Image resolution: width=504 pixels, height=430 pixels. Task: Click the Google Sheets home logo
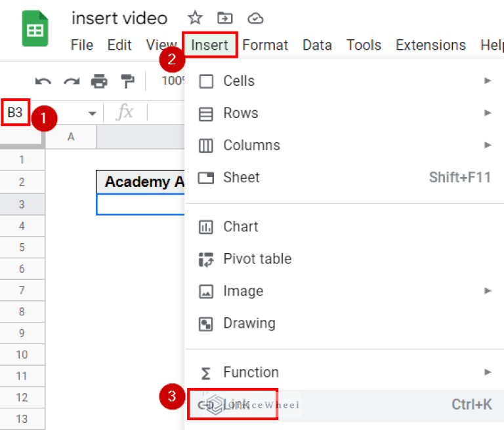35,29
